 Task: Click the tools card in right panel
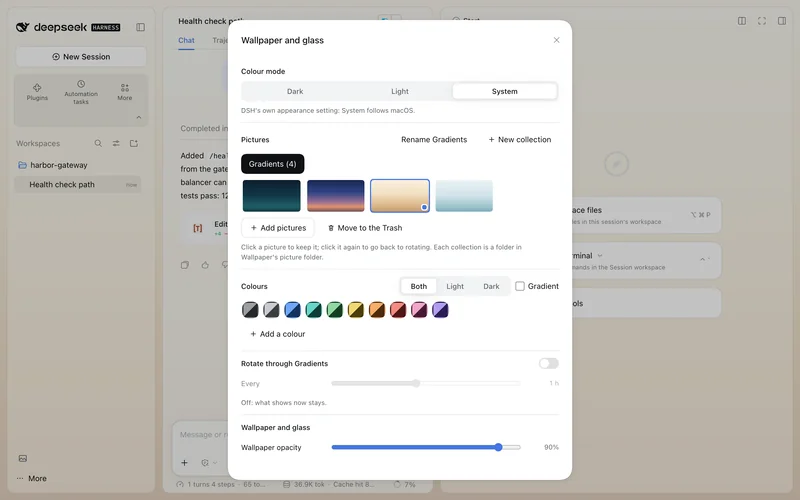[x=646, y=303]
